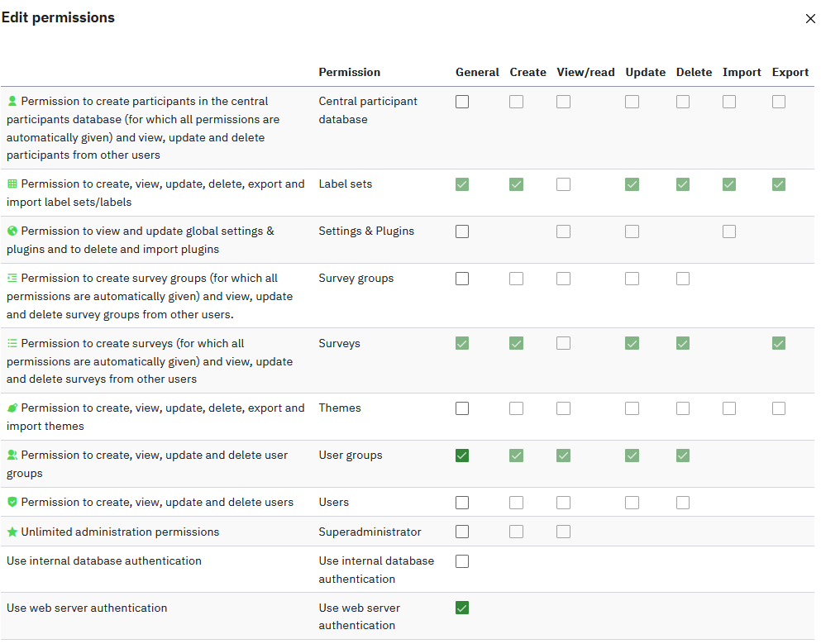
Task: Enable General checkbox for Central participant database
Action: 462,102
